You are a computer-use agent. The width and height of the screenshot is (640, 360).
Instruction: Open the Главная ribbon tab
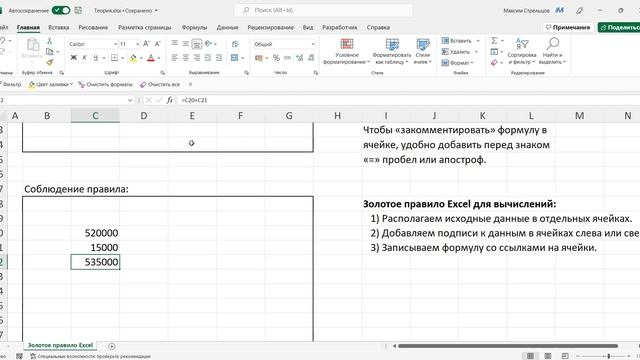(28, 27)
